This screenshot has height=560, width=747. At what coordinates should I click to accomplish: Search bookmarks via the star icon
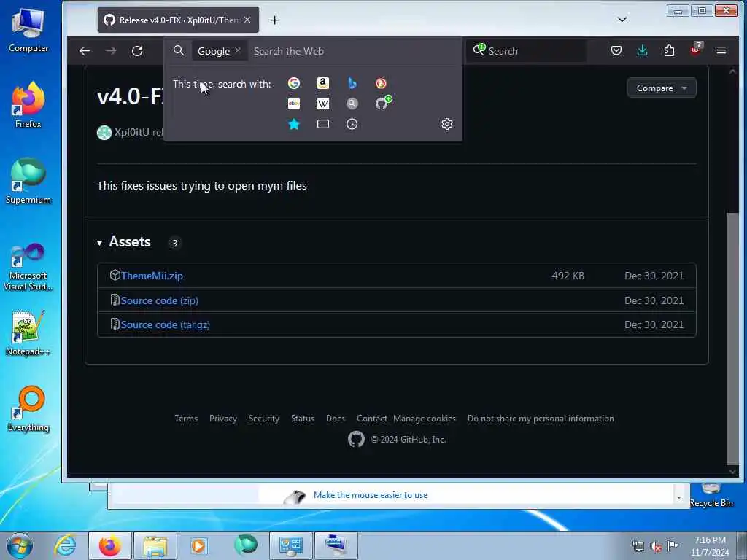[x=294, y=124]
